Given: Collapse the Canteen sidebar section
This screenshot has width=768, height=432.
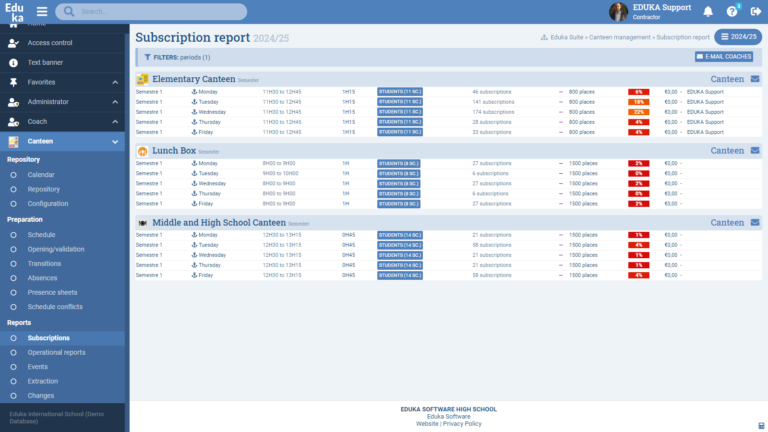Looking at the screenshot, I should [x=115, y=142].
